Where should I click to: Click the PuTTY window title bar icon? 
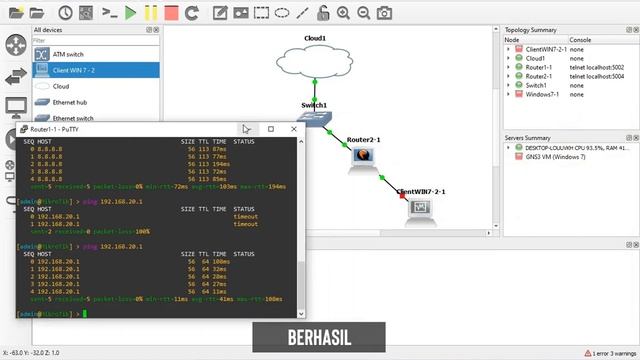24,129
